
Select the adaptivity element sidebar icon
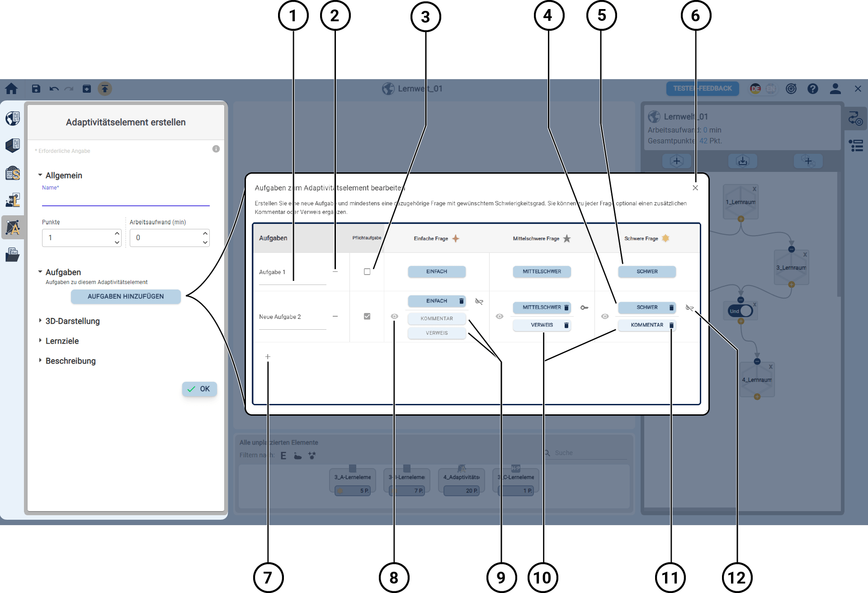coord(13,227)
